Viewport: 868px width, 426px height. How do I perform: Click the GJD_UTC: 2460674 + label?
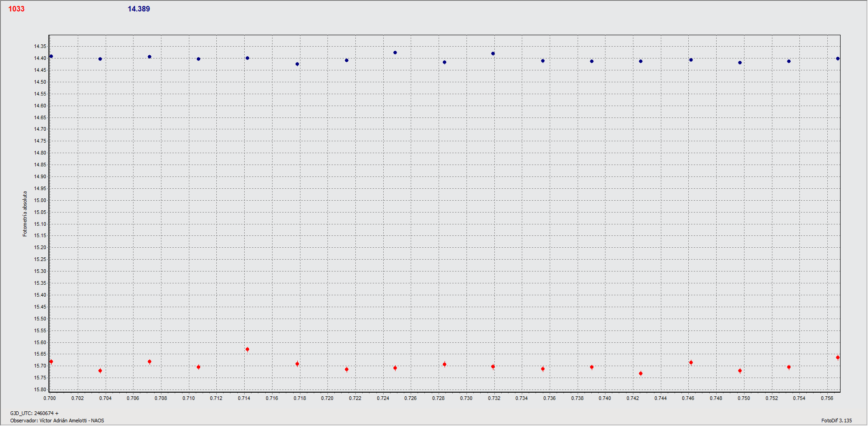click(x=34, y=413)
